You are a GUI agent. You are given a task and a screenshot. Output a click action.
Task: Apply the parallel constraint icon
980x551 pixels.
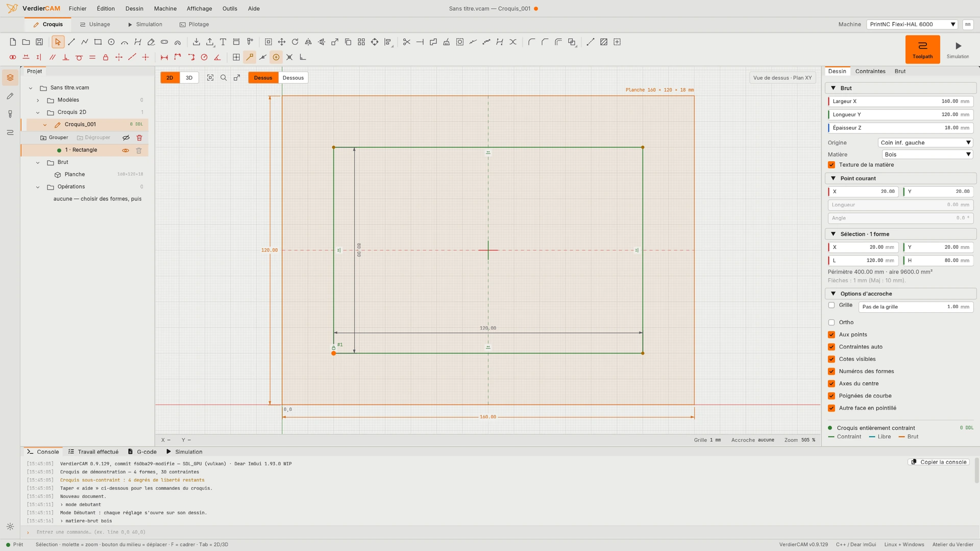(52, 58)
